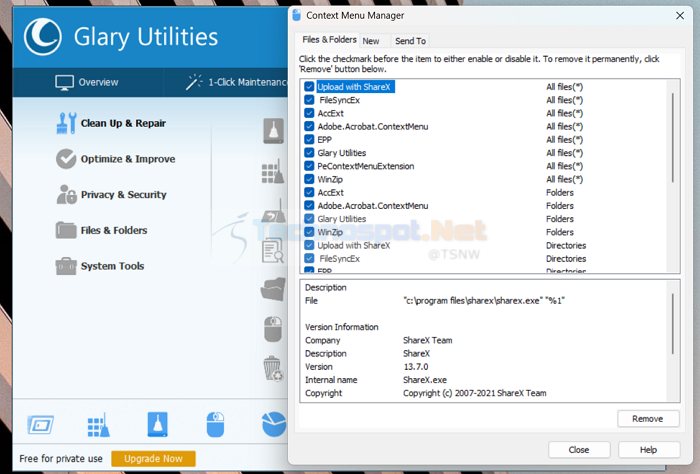The width and height of the screenshot is (700, 474).
Task: Click the document search icon in middle column
Action: [272, 250]
